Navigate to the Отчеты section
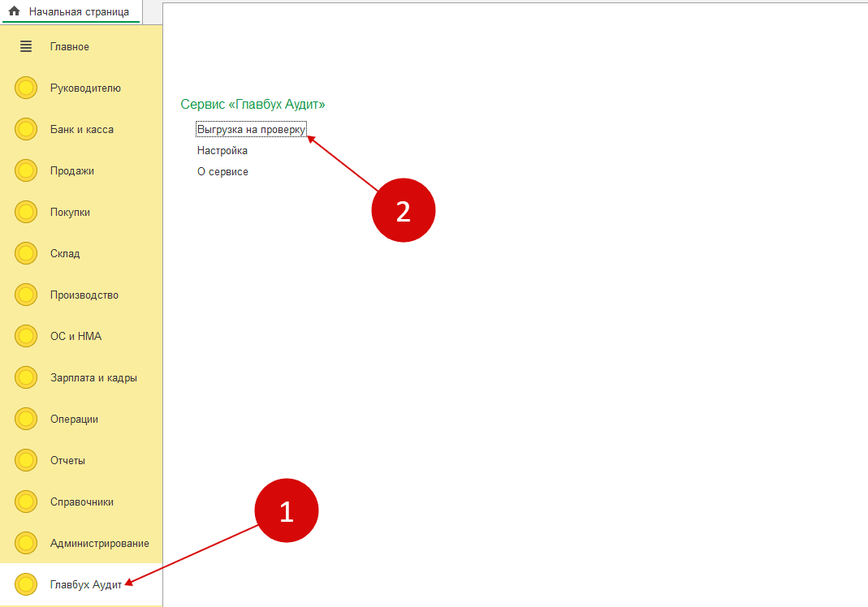 click(67, 461)
